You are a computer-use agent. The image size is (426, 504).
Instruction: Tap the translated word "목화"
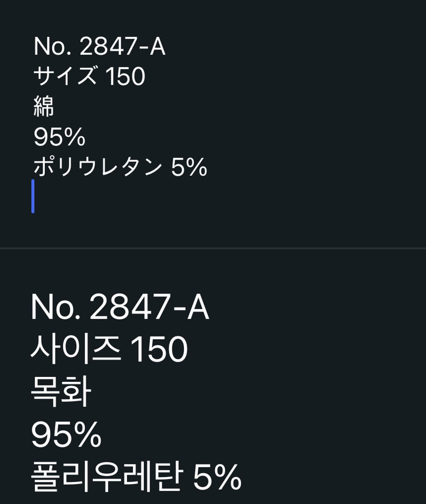pos(61,392)
